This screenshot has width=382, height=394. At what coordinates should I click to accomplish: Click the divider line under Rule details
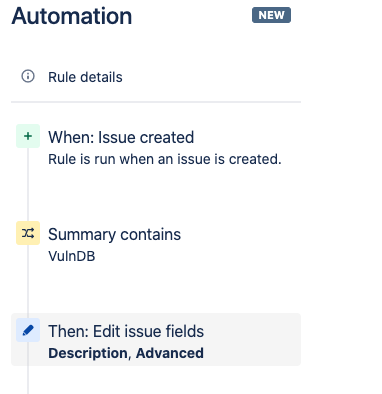point(156,102)
